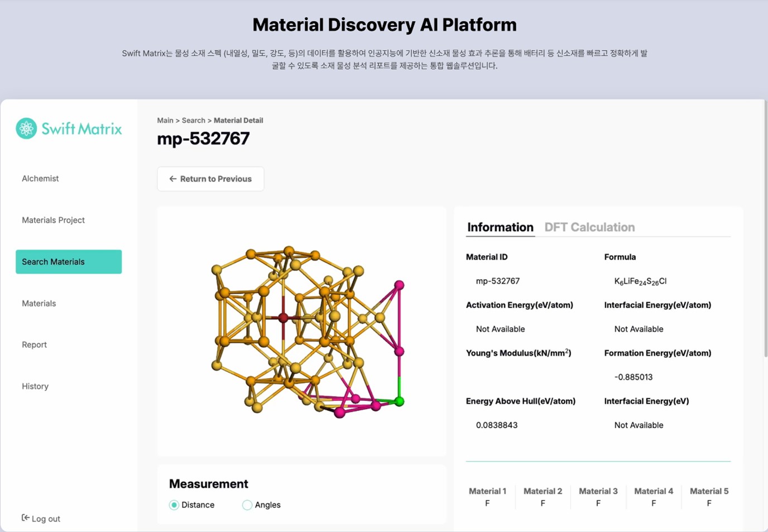Image resolution: width=768 pixels, height=532 pixels.
Task: View the History page
Action: [35, 386]
